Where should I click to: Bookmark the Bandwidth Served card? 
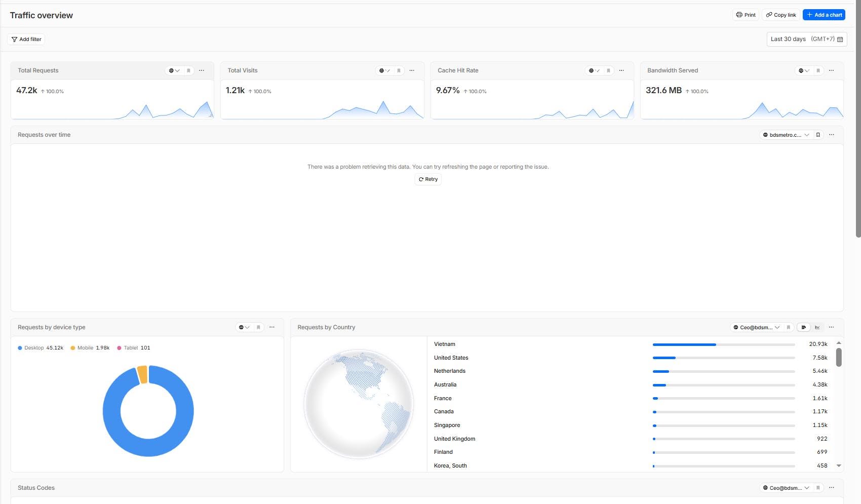click(x=818, y=70)
